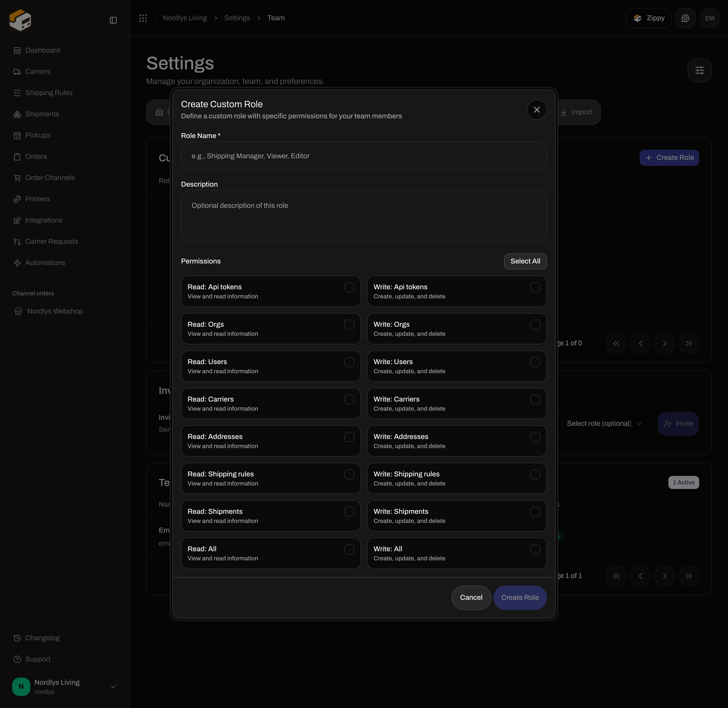The height and width of the screenshot is (708, 728).
Task: Open the Changelog history icon
Action: pos(17,638)
